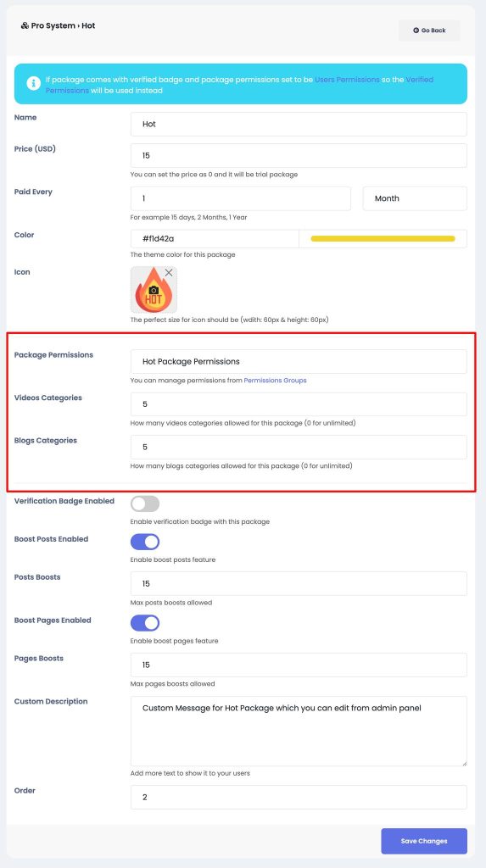Disable the Boost Posts Enabled toggle
486x868 pixels.
(x=145, y=542)
